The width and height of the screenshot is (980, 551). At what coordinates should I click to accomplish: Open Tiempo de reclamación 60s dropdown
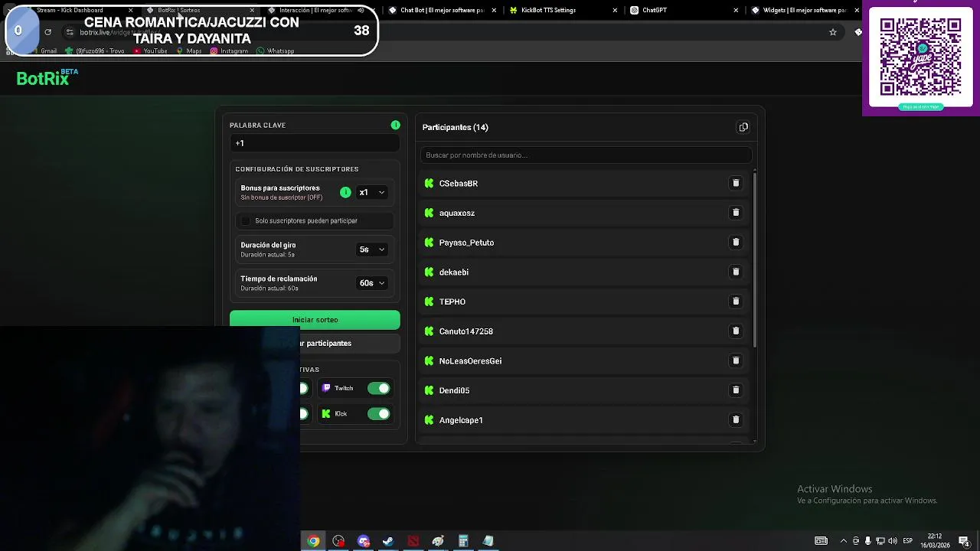(372, 283)
